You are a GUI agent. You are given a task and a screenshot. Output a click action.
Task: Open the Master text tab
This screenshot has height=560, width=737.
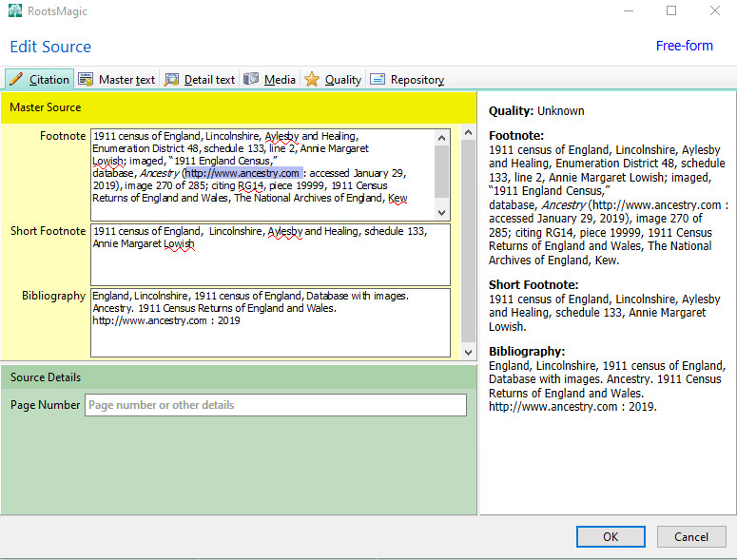[117, 80]
